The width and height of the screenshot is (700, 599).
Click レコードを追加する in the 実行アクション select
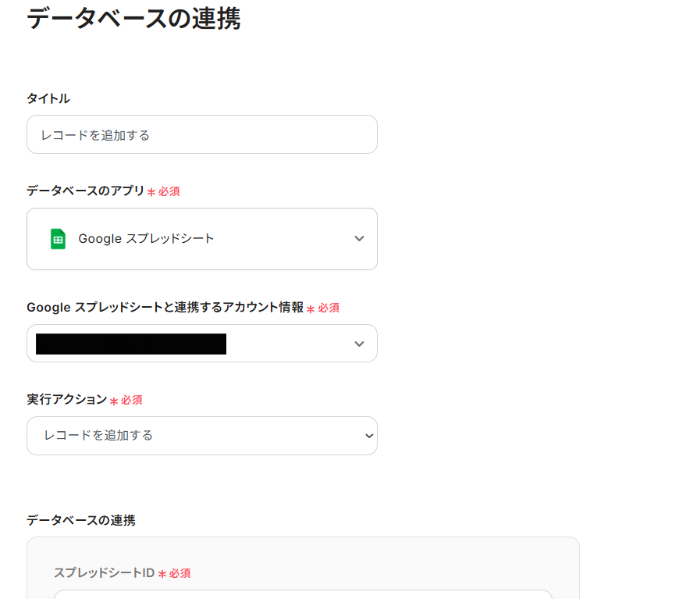98,436
